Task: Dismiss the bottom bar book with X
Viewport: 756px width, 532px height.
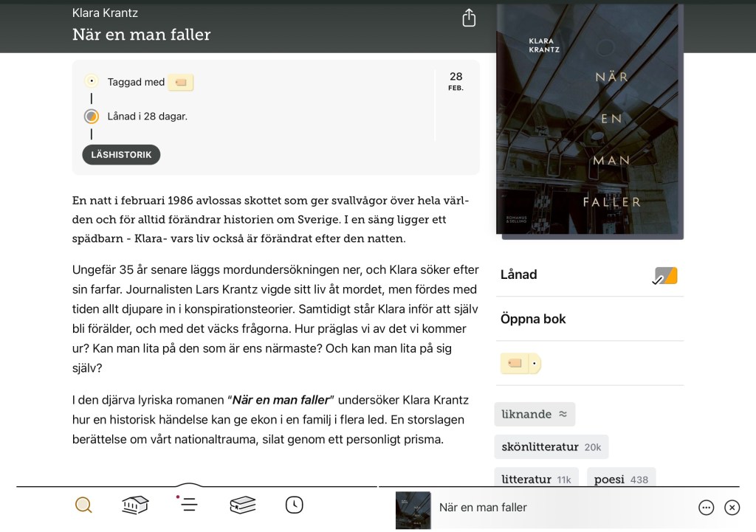Action: [732, 508]
